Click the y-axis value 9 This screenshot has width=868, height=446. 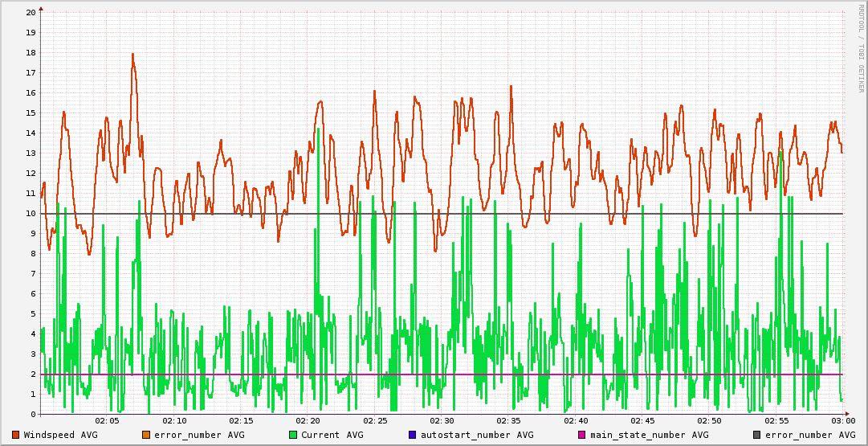(x=33, y=233)
